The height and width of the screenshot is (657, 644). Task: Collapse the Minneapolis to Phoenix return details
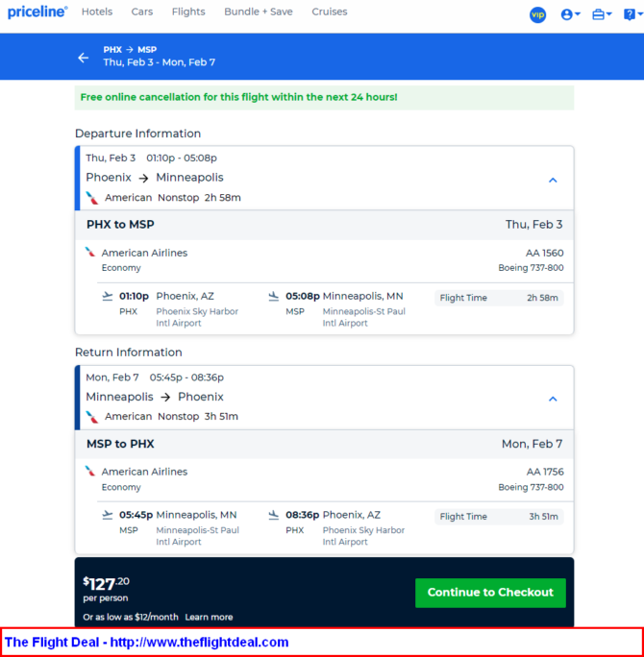tap(553, 399)
